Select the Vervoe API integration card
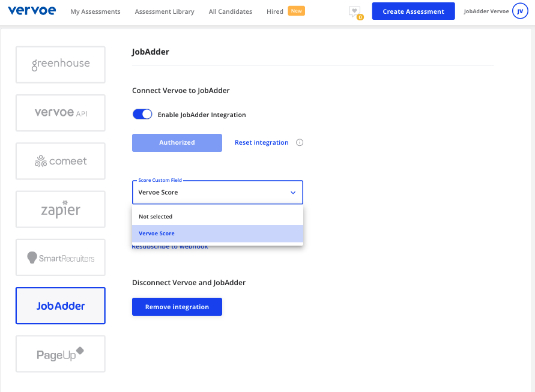This screenshot has height=392, width=535. click(61, 113)
